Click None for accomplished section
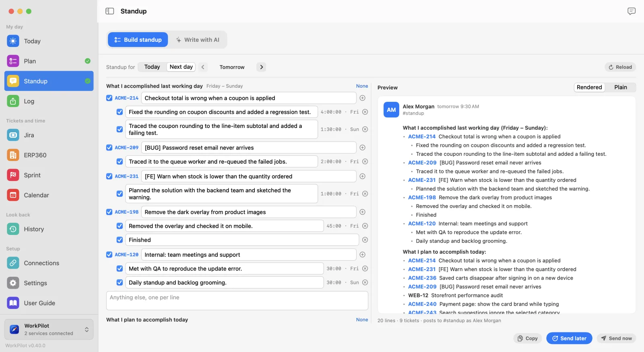Image resolution: width=644 pixels, height=352 pixels. tap(362, 86)
